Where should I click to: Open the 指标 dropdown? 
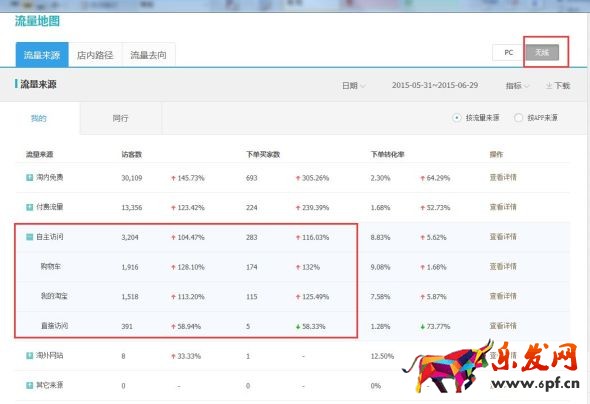(517, 86)
